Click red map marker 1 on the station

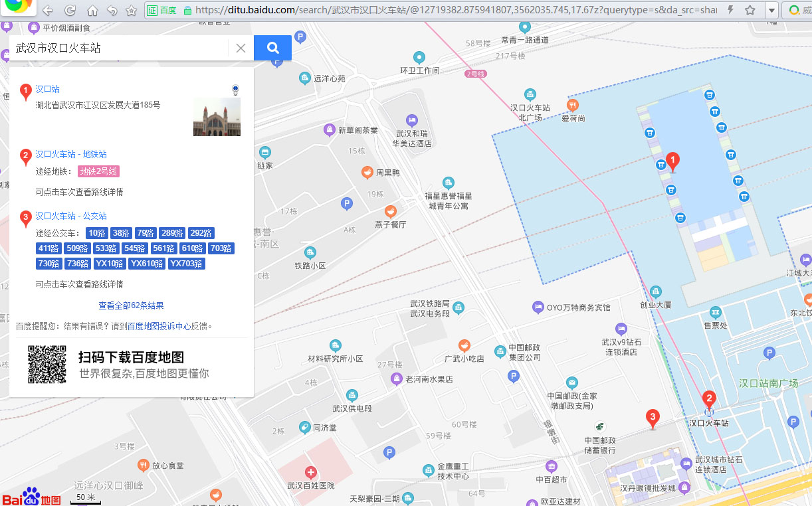[672, 162]
